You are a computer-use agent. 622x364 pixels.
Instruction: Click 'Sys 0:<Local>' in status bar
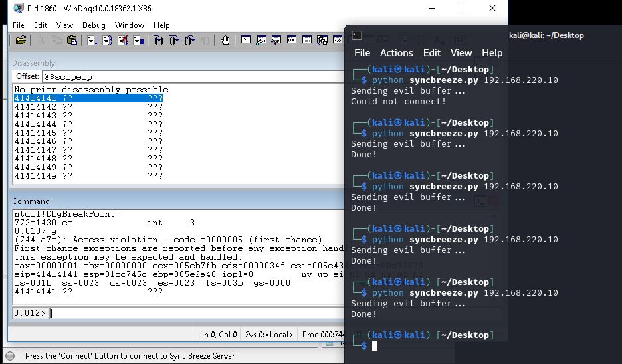point(269,335)
